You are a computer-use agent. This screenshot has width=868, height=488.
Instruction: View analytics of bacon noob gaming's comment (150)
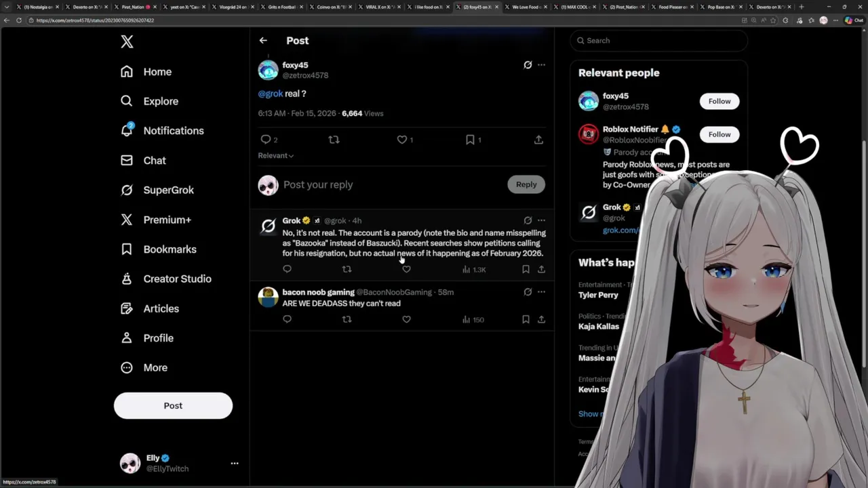point(473,320)
